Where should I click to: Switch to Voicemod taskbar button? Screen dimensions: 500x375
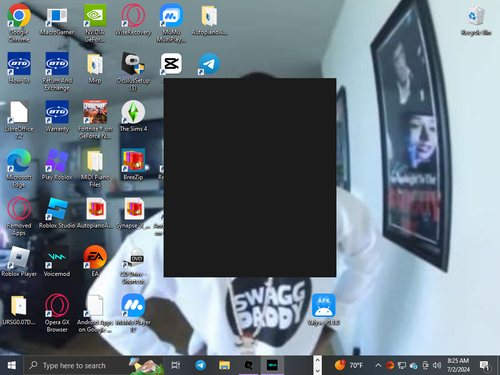click(x=272, y=365)
